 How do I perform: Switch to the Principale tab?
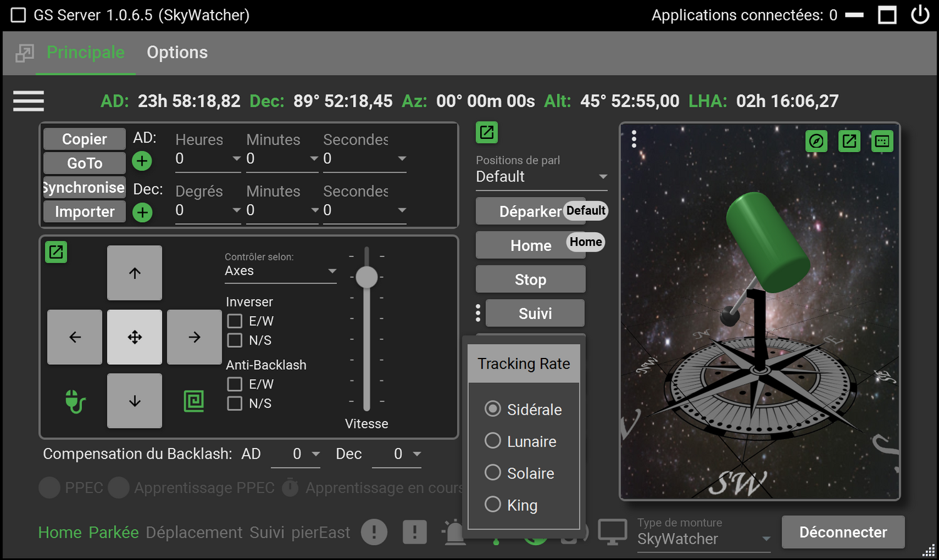(x=86, y=53)
